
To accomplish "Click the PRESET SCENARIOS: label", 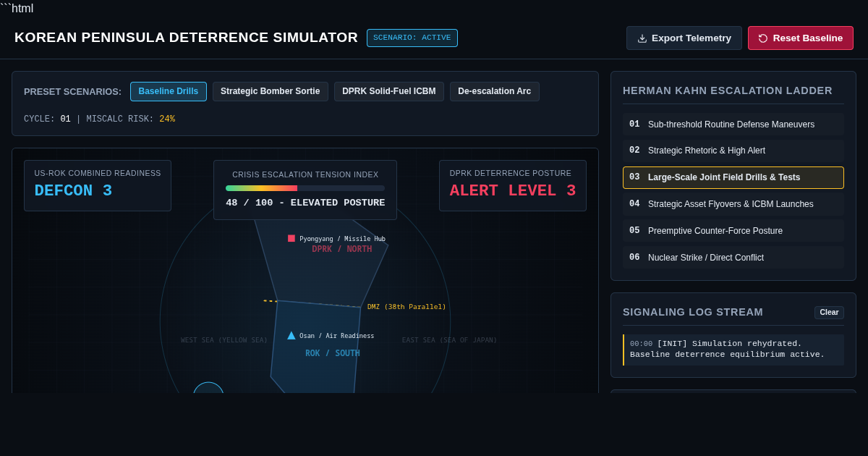I will pyautogui.click(x=72, y=92).
